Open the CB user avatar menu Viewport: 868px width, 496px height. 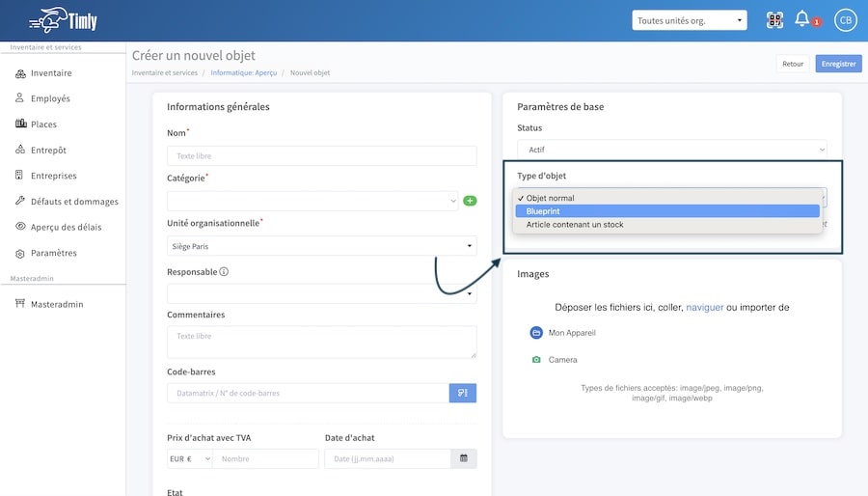pos(845,20)
